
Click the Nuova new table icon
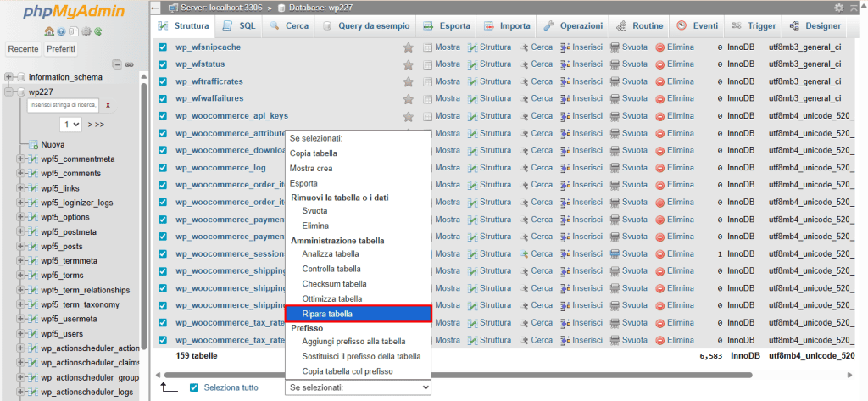pos(33,145)
